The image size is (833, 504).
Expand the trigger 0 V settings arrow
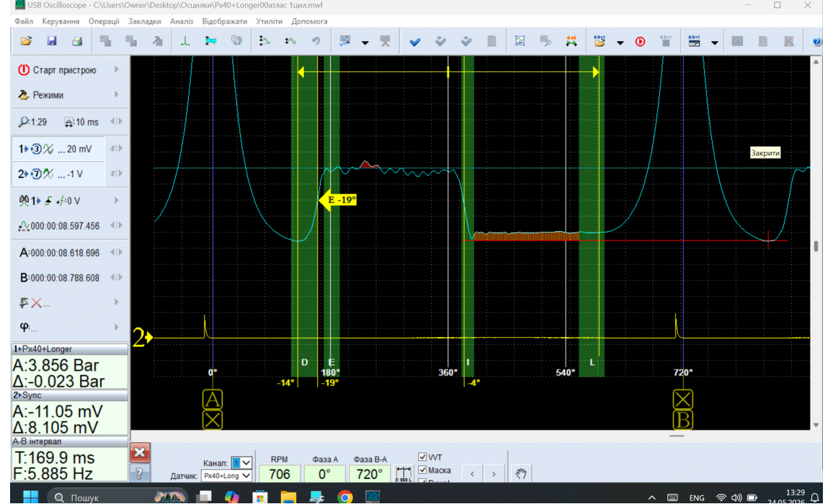click(116, 200)
